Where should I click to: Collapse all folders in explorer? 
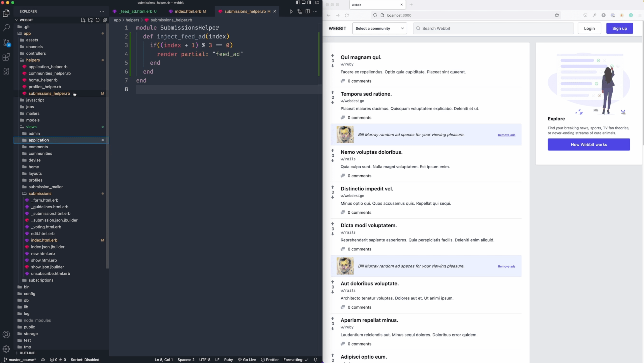click(x=105, y=20)
